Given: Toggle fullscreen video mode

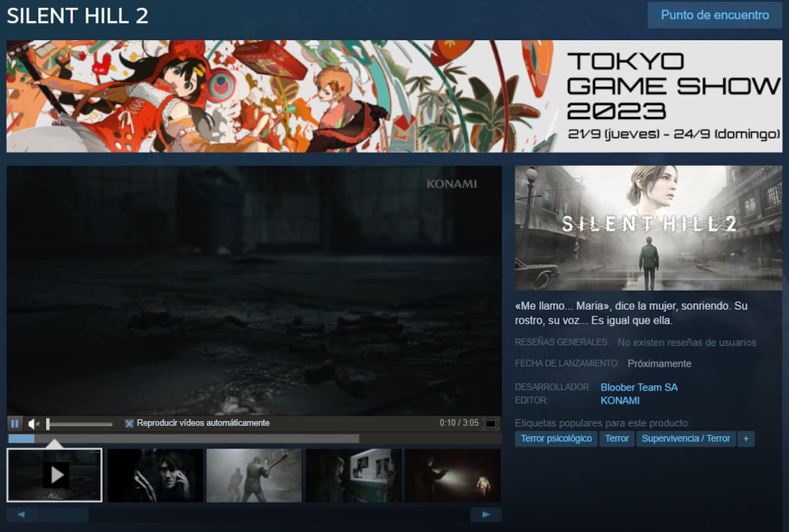Looking at the screenshot, I should (x=490, y=423).
